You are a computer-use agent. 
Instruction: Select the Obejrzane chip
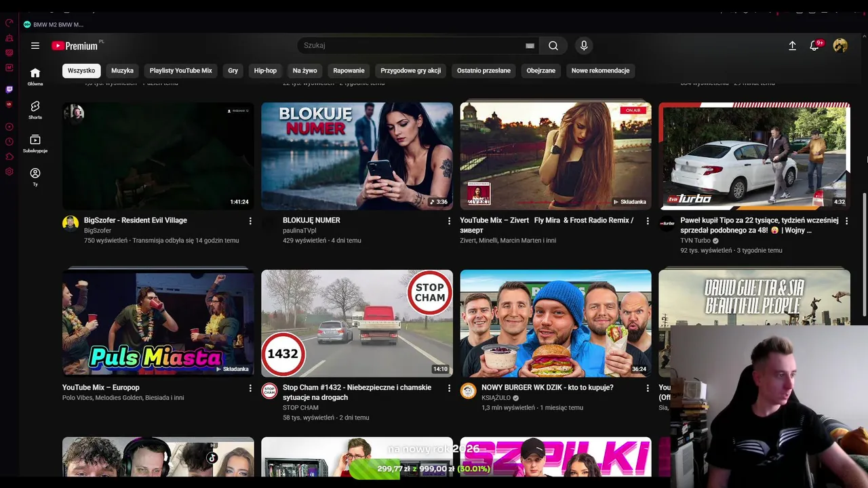541,70
